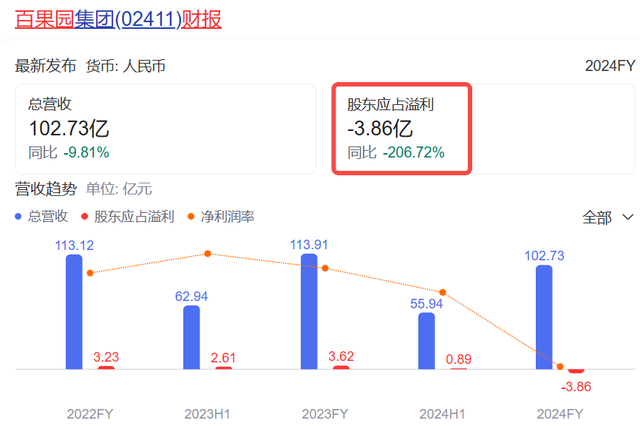Click the 2024FY blue revenue bar 102.73

pos(544,317)
